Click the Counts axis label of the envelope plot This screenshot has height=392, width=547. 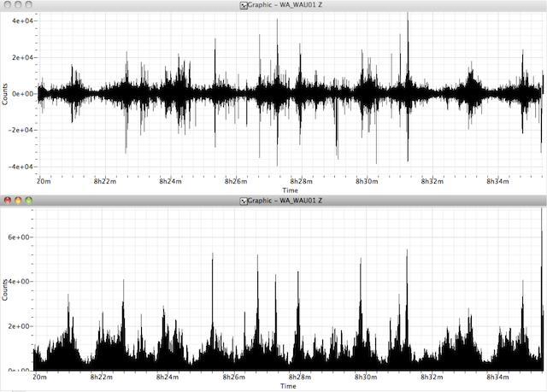point(5,289)
